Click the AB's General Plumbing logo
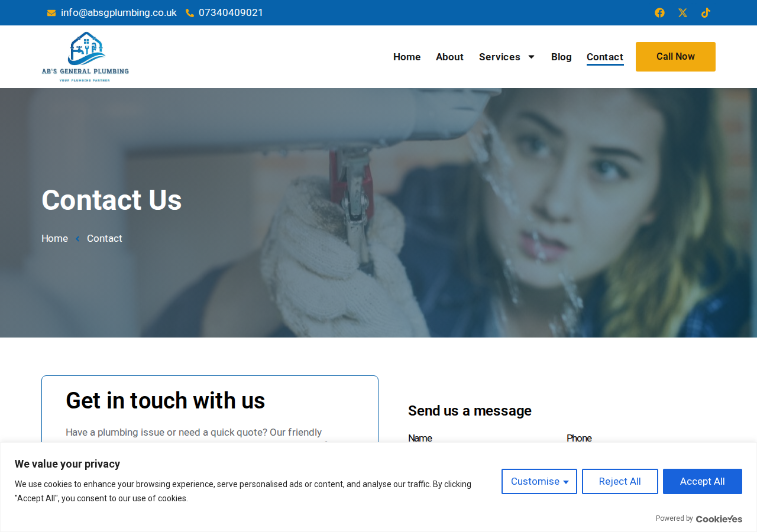The width and height of the screenshot is (757, 532). 85,57
